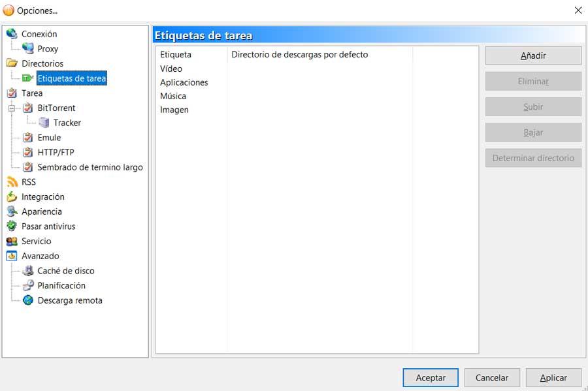The height and width of the screenshot is (391, 588).
Task: Open Emule task settings
Action: coord(49,138)
